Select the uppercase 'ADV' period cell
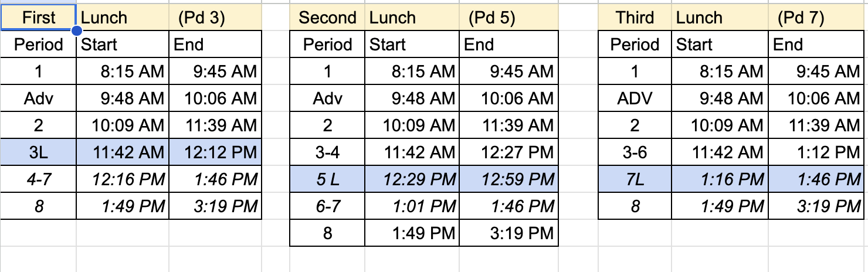Viewport: 868px width, 272px height. 635,98
